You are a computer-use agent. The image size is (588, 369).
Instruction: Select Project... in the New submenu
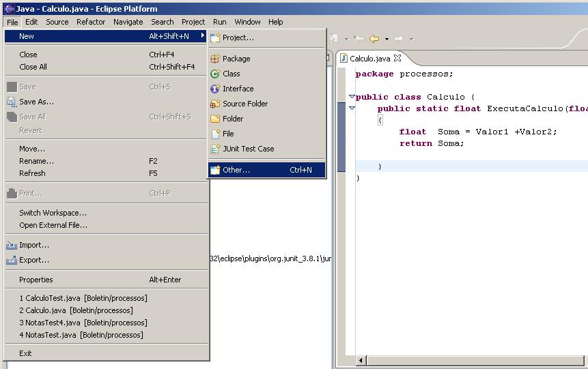[x=267, y=38]
